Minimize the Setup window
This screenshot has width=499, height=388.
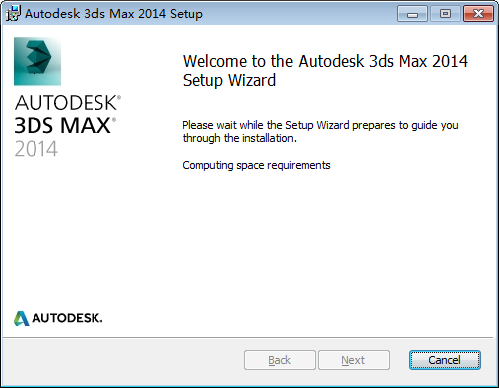point(412,14)
